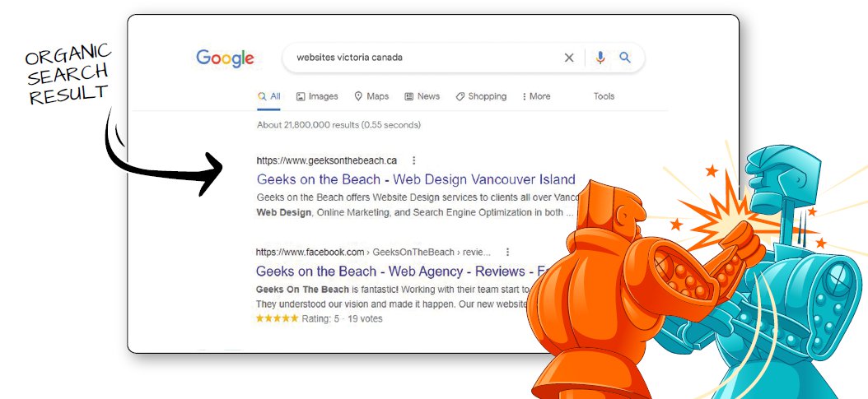Viewport: 868px width, 399px height.
Task: Open options for the Facebook result
Action: pyautogui.click(x=507, y=252)
